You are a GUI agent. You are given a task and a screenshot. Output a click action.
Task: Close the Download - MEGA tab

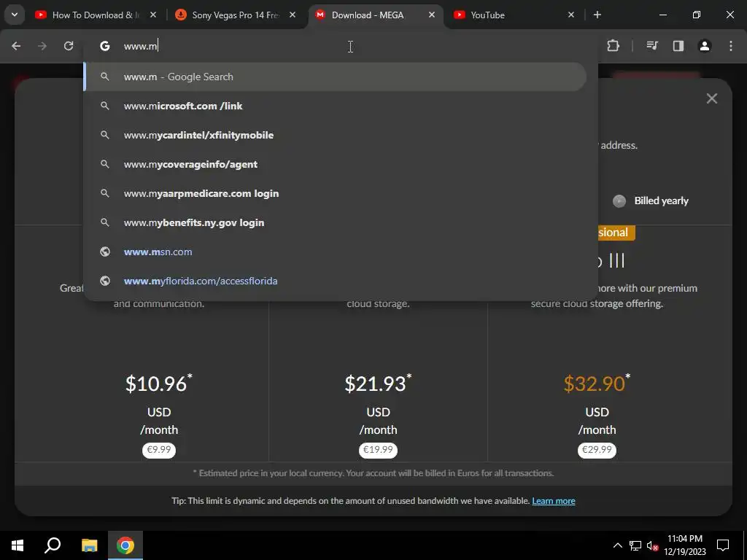(x=432, y=15)
